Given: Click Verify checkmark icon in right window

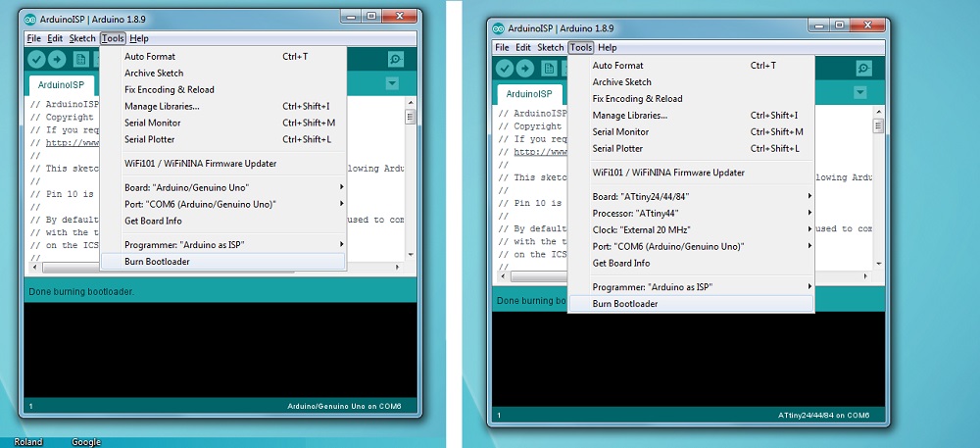Looking at the screenshot, I should pyautogui.click(x=505, y=68).
